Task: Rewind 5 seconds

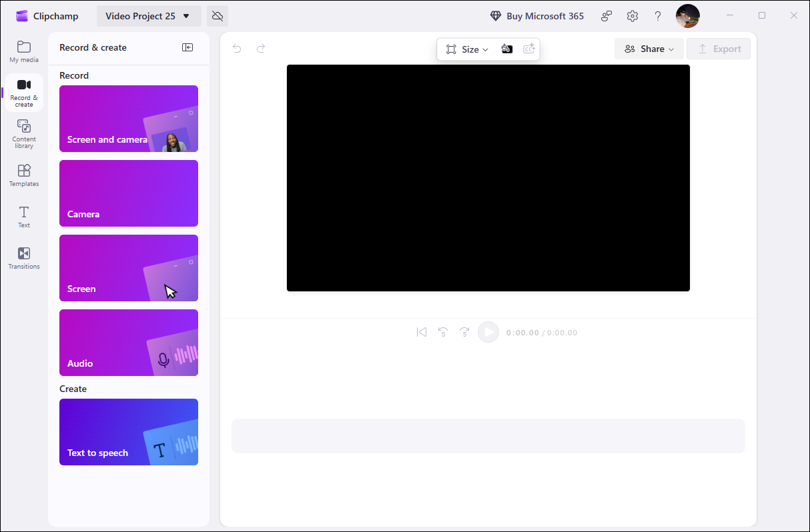Action: coord(443,332)
